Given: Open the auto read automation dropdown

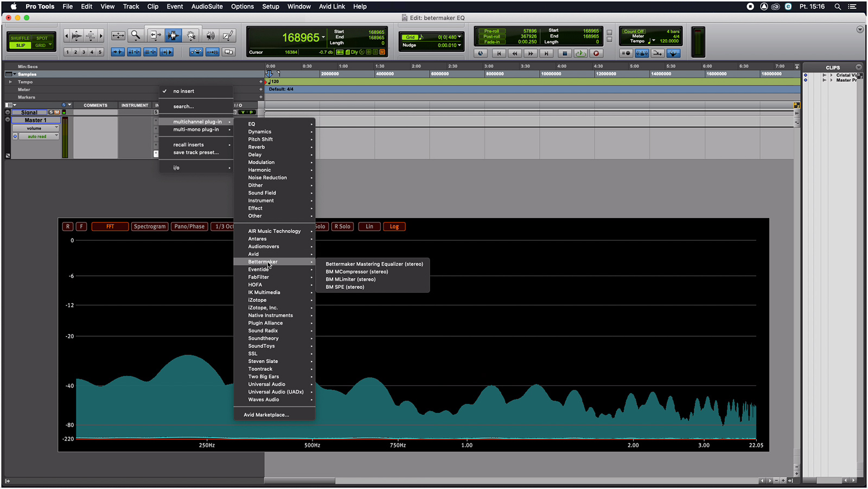Looking at the screenshot, I should (39, 137).
